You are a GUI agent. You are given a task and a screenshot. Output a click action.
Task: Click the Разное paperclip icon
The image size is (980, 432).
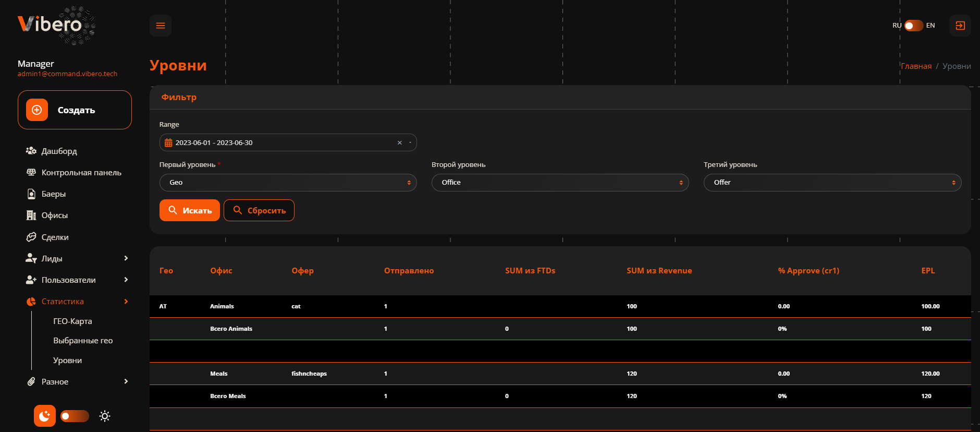tap(31, 382)
